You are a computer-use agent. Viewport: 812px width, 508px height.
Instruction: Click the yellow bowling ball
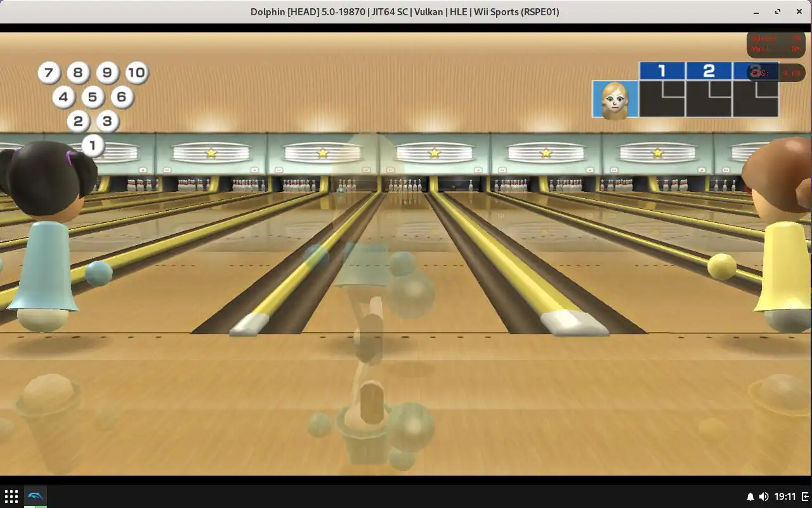tap(722, 267)
